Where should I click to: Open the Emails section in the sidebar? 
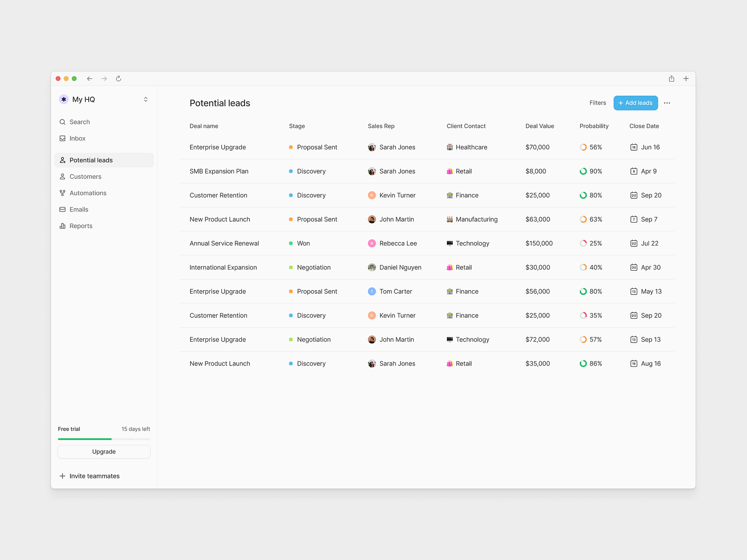tap(78, 209)
